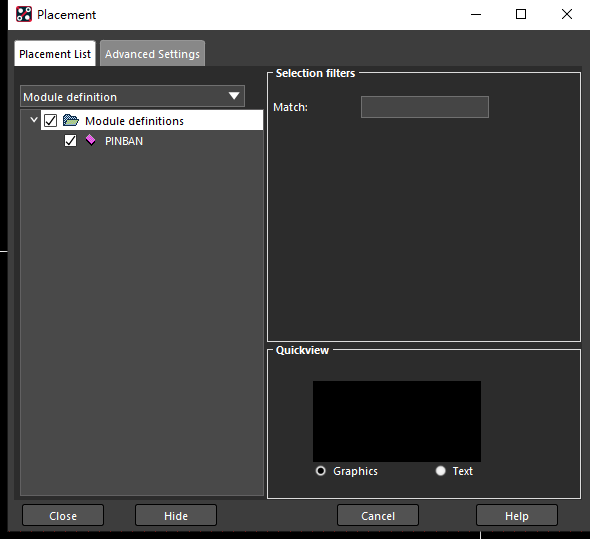Switch to the Placement List tab
The width and height of the screenshot is (590, 539).
pos(55,54)
